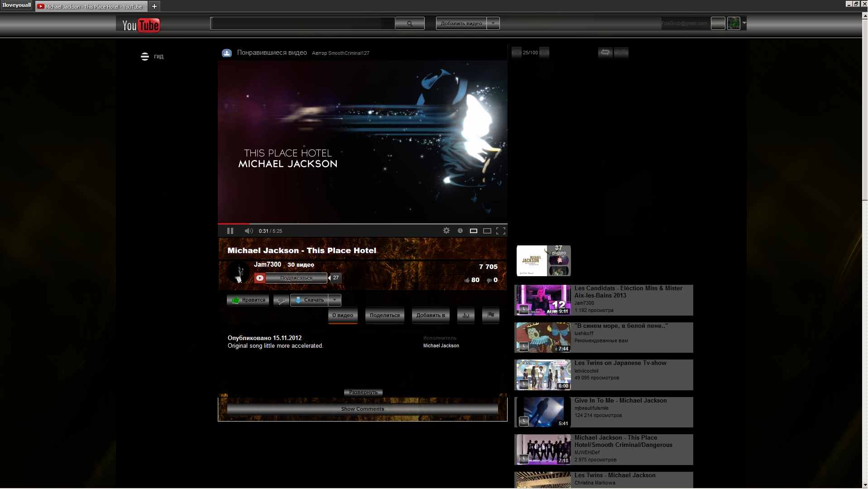
Task: Report video with flag icon
Action: click(x=491, y=315)
